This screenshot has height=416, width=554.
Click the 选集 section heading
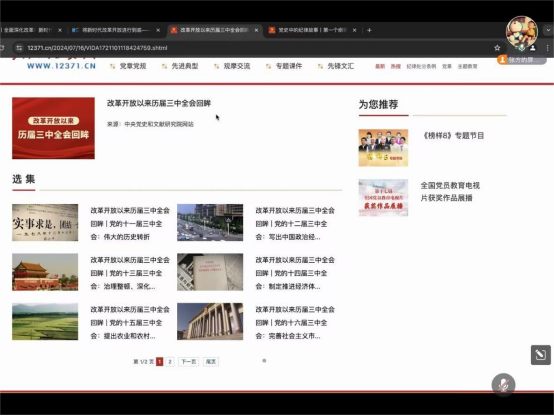tap(24, 179)
